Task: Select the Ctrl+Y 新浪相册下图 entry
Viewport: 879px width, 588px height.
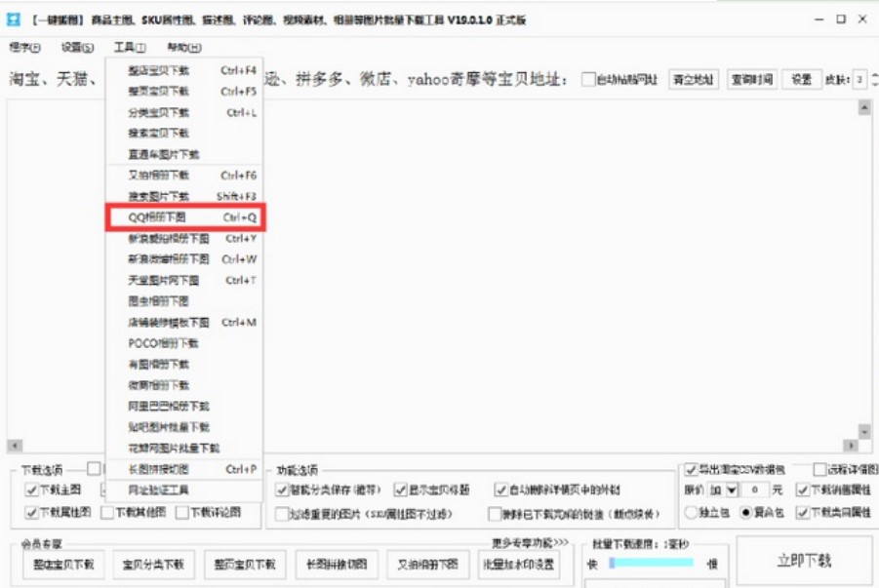Action: [x=184, y=238]
